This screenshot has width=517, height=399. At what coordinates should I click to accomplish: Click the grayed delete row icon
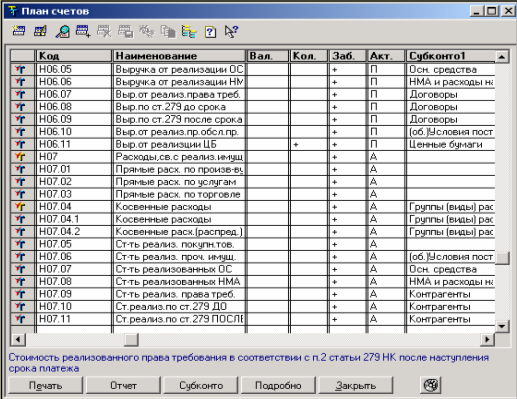(104, 31)
